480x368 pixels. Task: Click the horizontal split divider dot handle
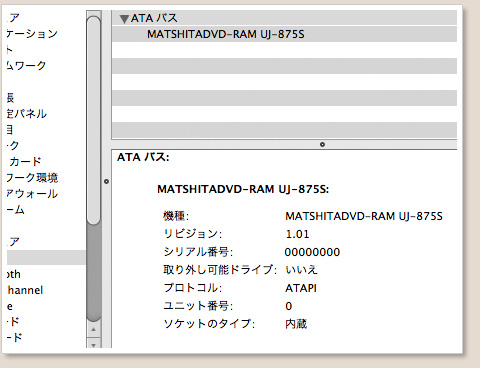pyautogui.click(x=322, y=144)
